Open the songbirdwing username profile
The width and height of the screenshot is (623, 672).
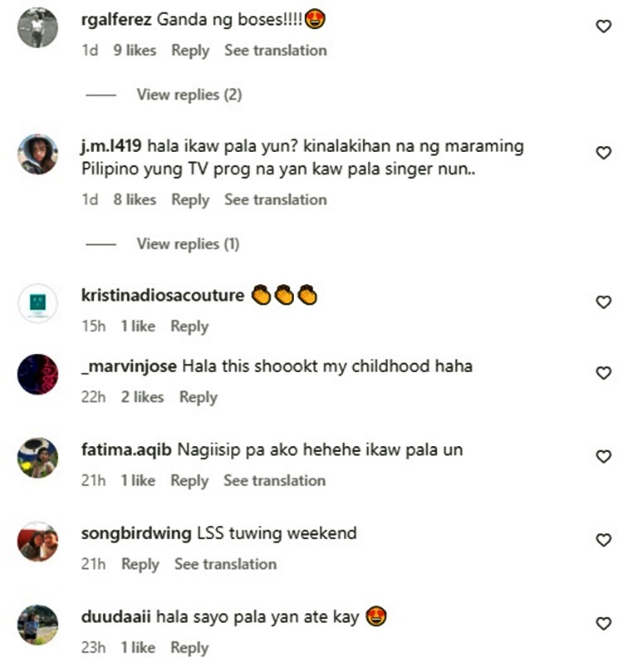[136, 533]
